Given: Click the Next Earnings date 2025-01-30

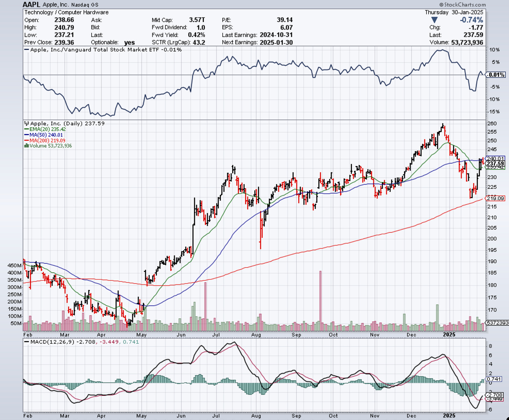Looking at the screenshot, I should click(276, 42).
